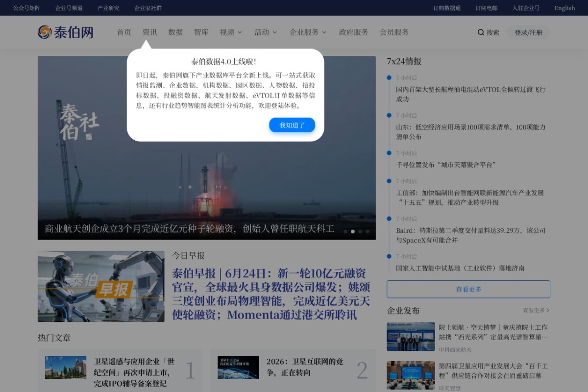Open the 会员服务 nav item
Viewport: 588px width, 392px height.
tap(394, 32)
